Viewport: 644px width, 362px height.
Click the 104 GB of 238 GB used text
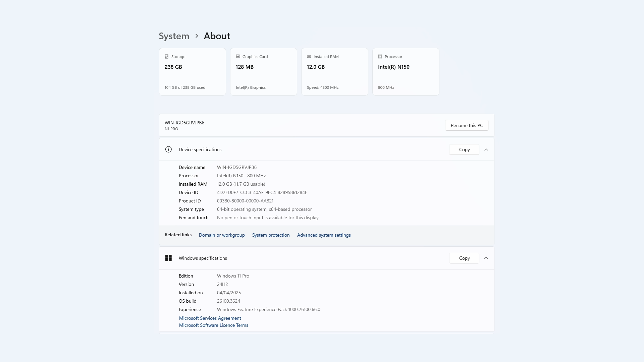(x=185, y=87)
